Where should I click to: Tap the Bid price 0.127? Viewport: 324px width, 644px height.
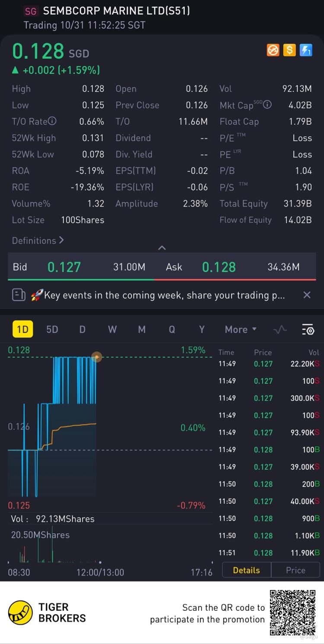pos(64,267)
